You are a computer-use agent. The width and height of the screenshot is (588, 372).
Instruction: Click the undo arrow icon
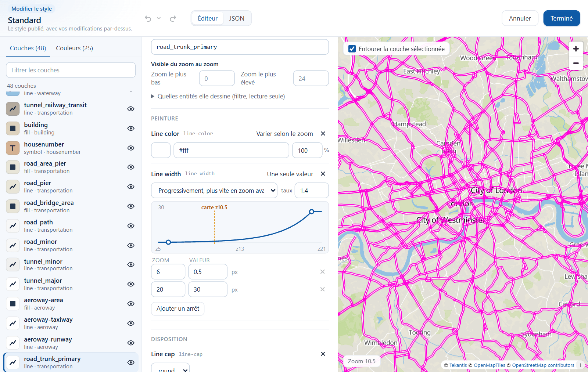tap(148, 18)
